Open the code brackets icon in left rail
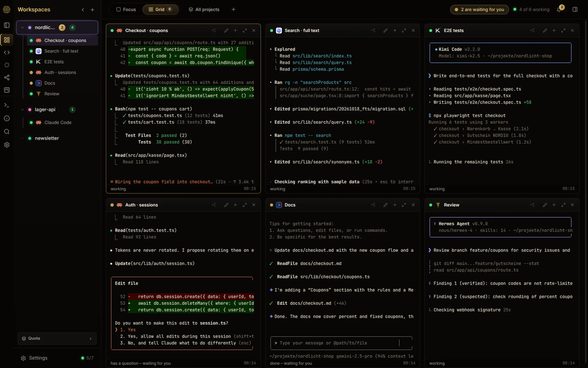The height and width of the screenshot is (368, 588). pos(7,52)
